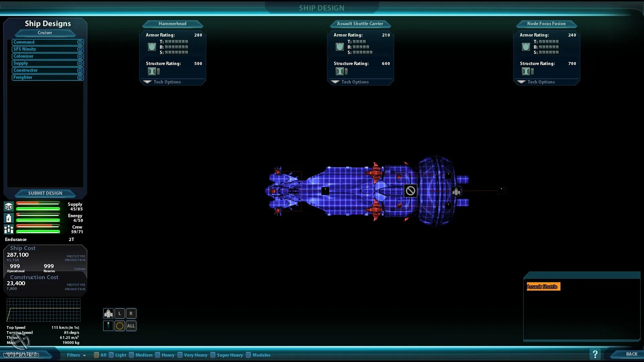
Task: Toggle the Super Heavy filter checkbox
Action: click(213, 355)
